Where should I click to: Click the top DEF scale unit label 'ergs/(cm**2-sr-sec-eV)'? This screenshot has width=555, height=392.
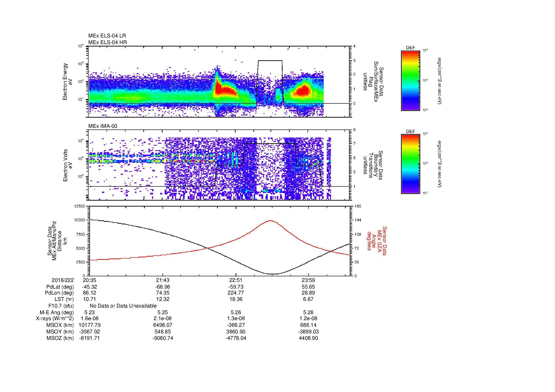[x=439, y=81]
